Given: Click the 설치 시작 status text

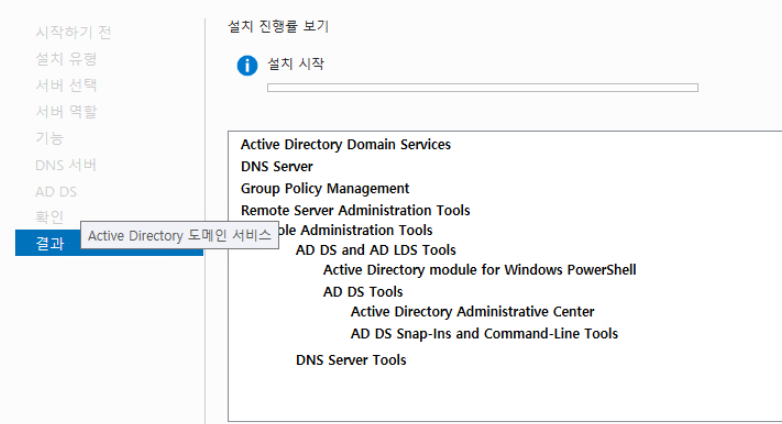Looking at the screenshot, I should coord(296,64).
